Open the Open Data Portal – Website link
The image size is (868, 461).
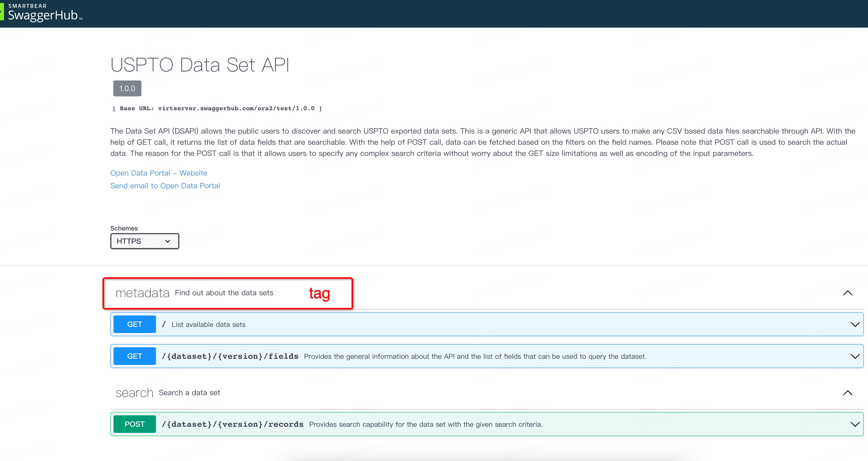point(159,173)
